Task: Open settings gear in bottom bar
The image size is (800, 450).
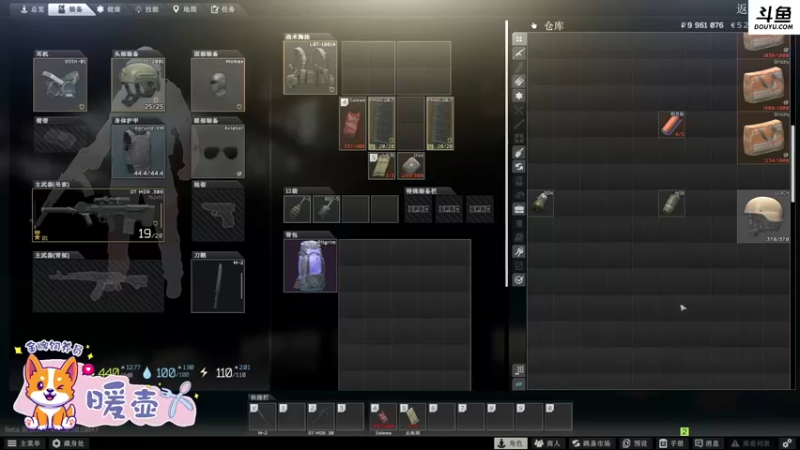Action: 787,443
